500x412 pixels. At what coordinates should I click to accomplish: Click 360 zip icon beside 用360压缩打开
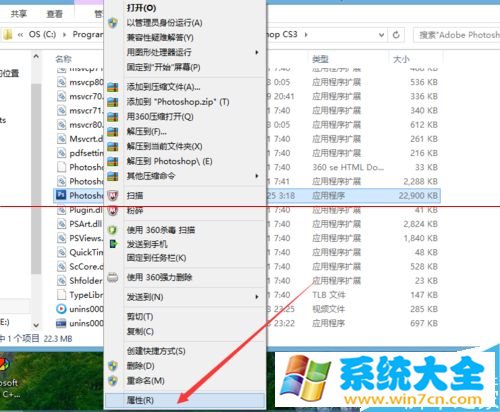coord(113,117)
